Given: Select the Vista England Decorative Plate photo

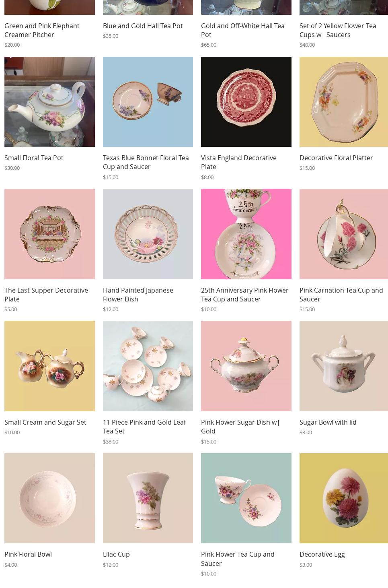Looking at the screenshot, I should point(246,102).
